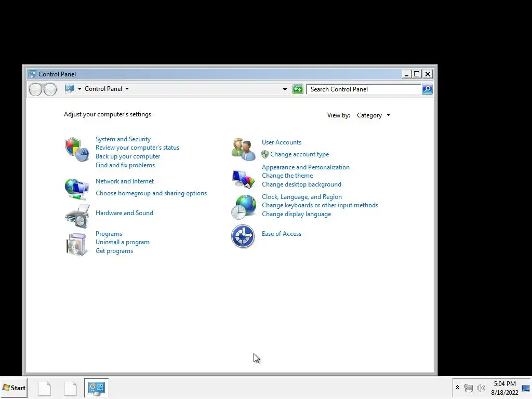Image resolution: width=532 pixels, height=399 pixels.
Task: Open the taskbar clock showing 5:04 PM
Action: (x=504, y=388)
